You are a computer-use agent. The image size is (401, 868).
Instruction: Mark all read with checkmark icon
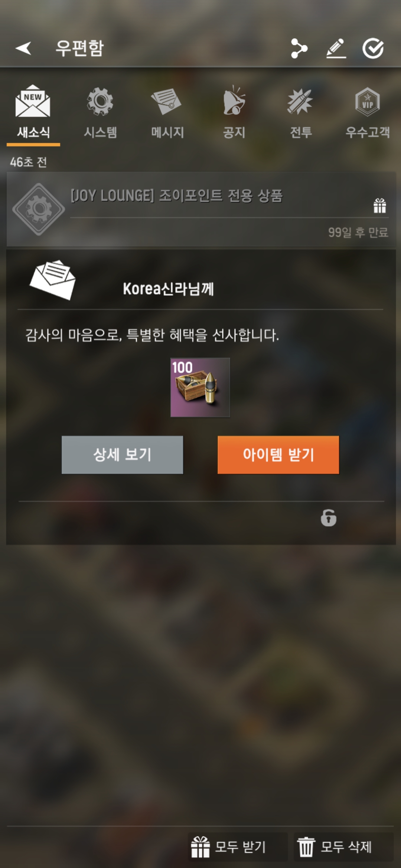coord(373,49)
